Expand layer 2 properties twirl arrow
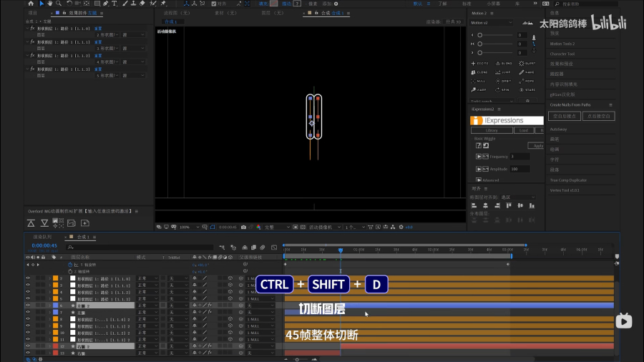Image resolution: width=644 pixels, height=362 pixels. point(50,278)
